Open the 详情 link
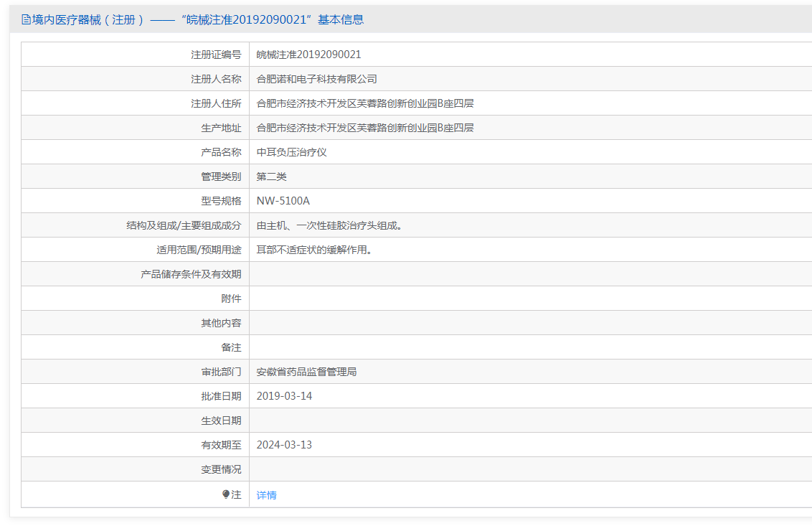Screen dimensions: 812x526 266,495
